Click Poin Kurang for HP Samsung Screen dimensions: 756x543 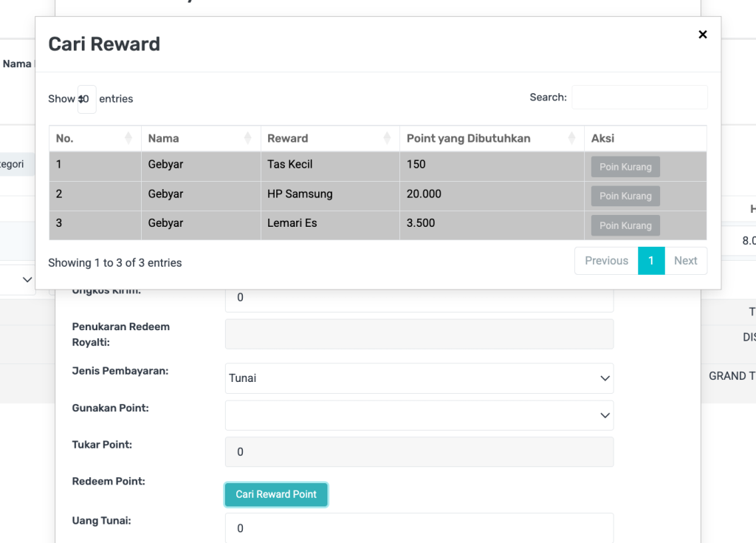click(x=625, y=197)
